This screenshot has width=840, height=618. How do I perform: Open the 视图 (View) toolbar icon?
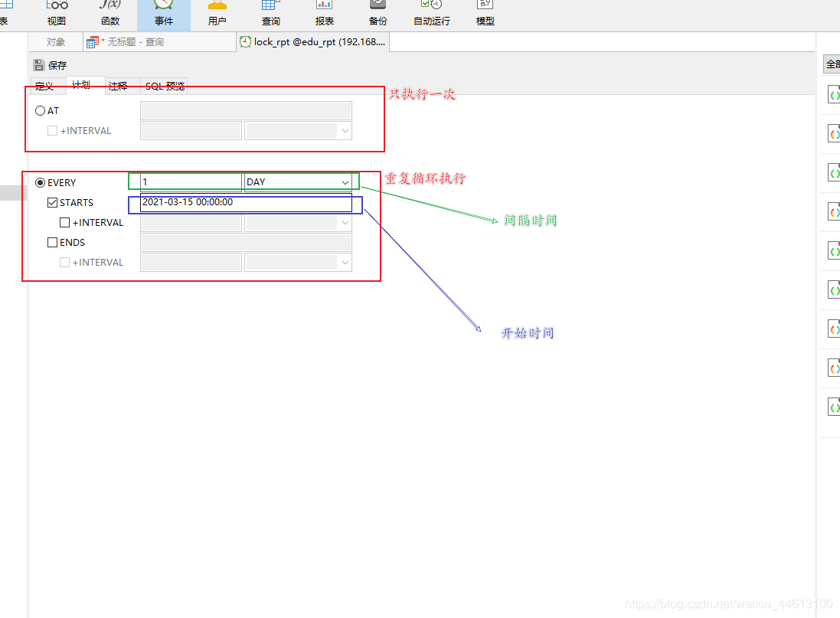(56, 13)
